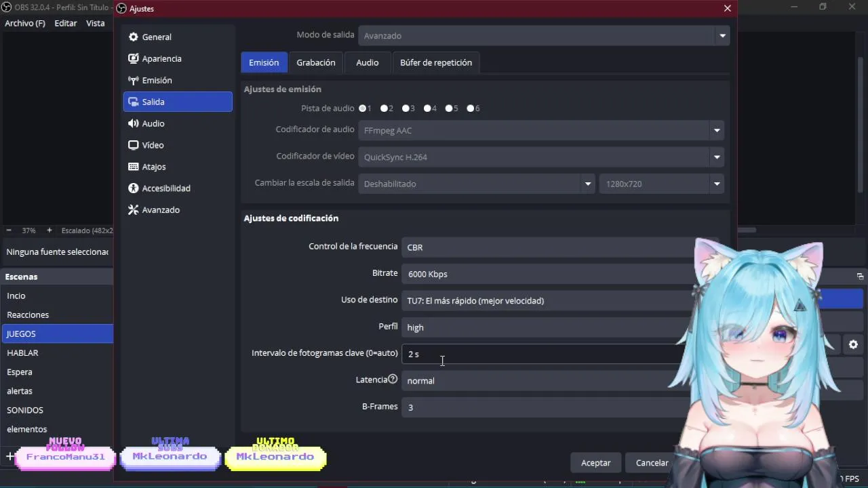868x488 pixels.
Task: Click the Latencia help question-mark icon
Action: [x=393, y=380]
